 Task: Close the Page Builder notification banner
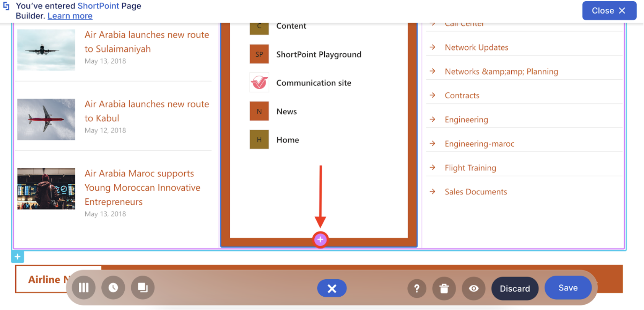(x=609, y=11)
